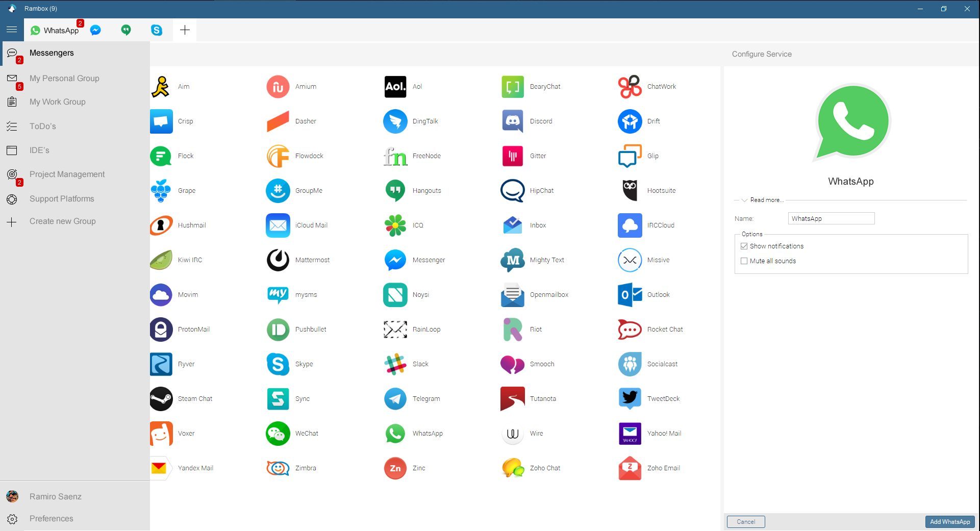The image size is (980, 531).
Task: Open the Messenger tab
Action: point(95,30)
